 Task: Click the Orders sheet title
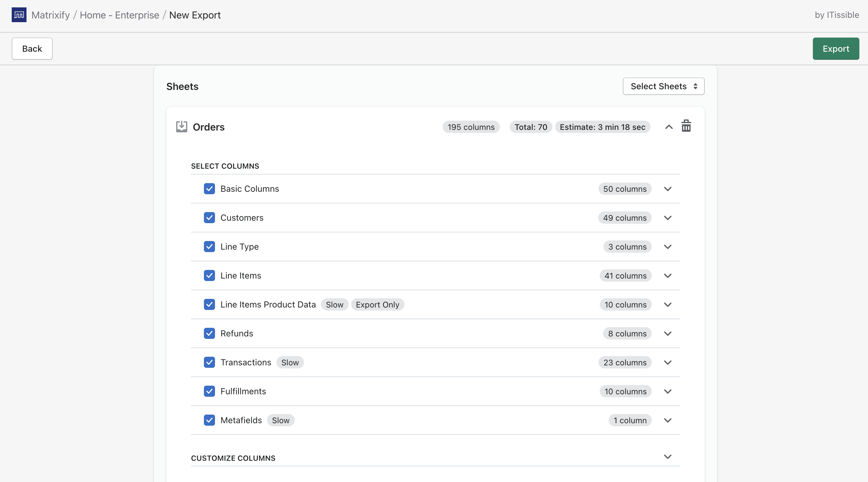(209, 127)
